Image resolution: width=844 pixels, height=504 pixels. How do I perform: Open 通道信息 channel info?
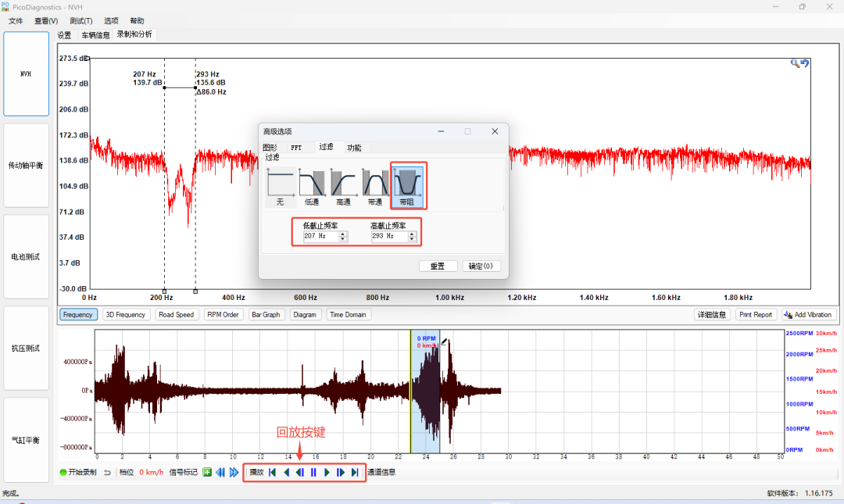point(381,472)
